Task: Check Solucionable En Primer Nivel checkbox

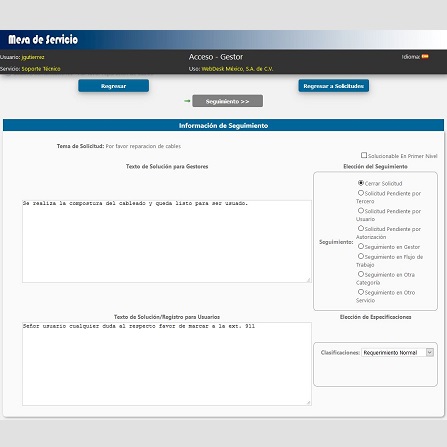Action: click(364, 155)
